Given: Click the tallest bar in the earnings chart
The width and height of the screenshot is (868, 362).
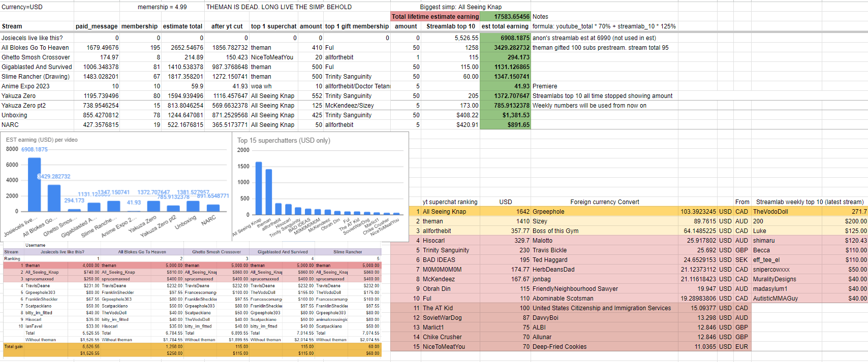Looking at the screenshot, I should pyautogui.click(x=34, y=184).
